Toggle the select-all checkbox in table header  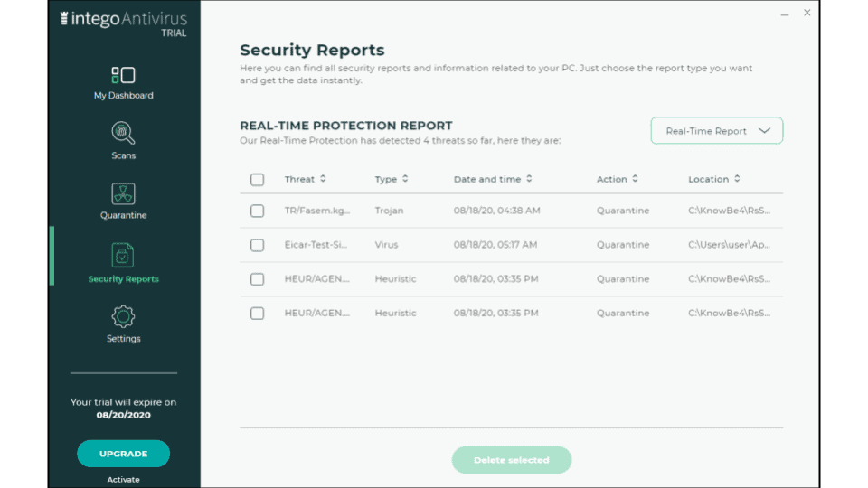tap(257, 179)
